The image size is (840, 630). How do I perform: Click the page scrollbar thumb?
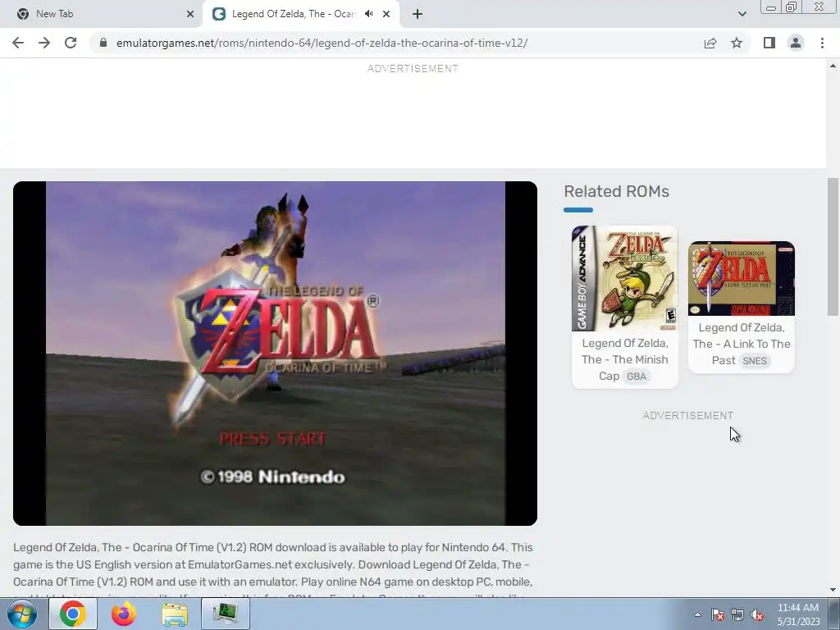pos(833,246)
